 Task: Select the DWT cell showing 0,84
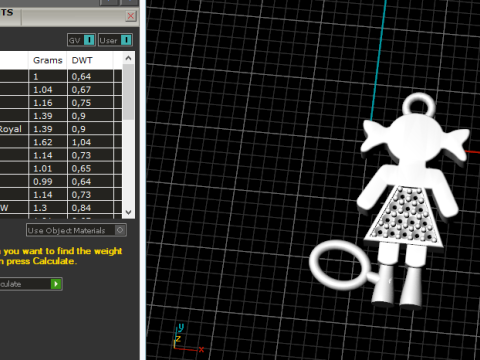pyautogui.click(x=90, y=208)
